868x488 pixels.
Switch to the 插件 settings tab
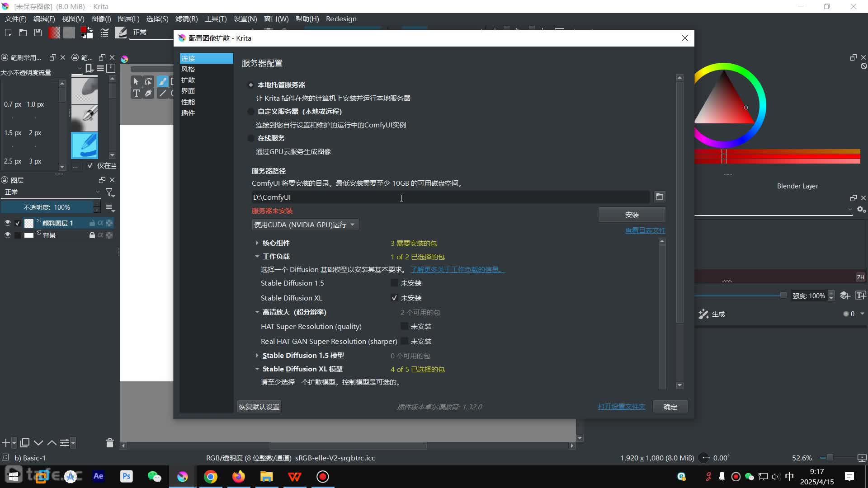206,113
